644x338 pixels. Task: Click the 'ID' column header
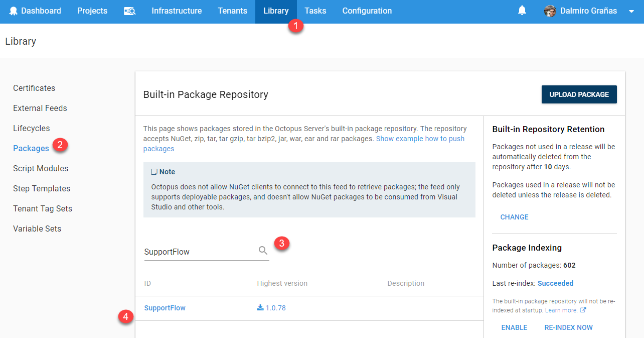[x=147, y=283]
